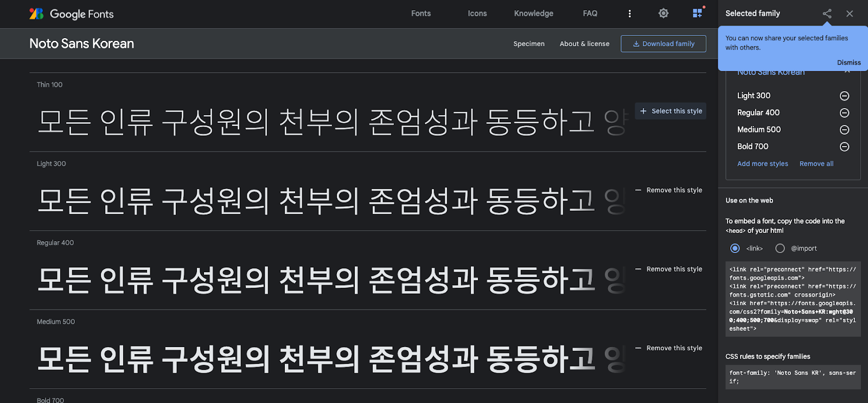The image size is (868, 403).
Task: Click the Download family button
Action: [663, 44]
